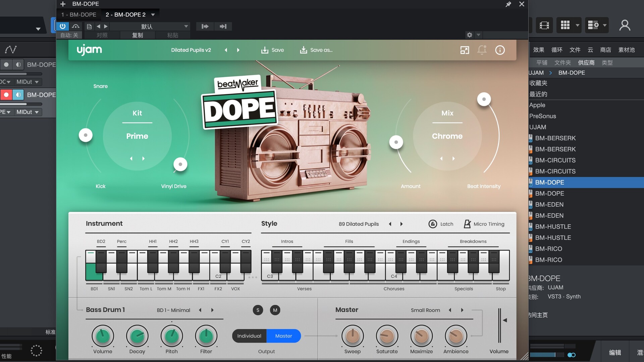Click Save as... in ujam header
The height and width of the screenshot is (362, 644).
coord(316,50)
